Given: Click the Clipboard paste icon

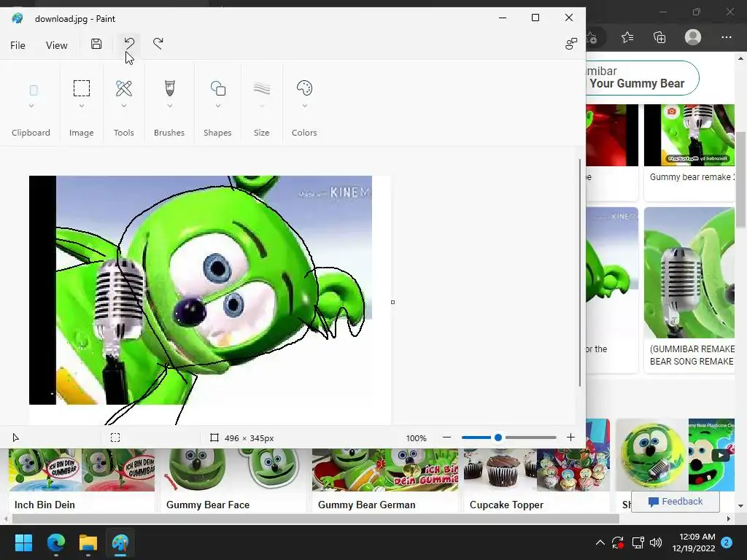Looking at the screenshot, I should [x=34, y=90].
